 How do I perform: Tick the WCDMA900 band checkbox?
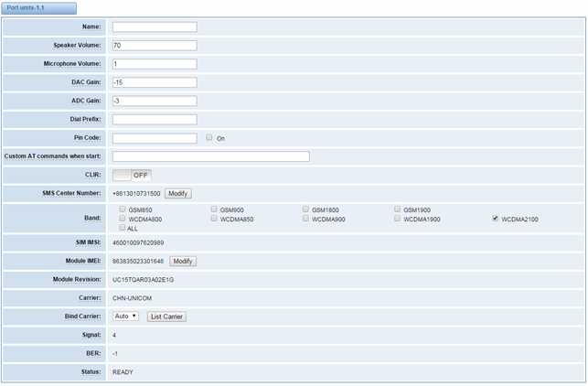(305, 219)
